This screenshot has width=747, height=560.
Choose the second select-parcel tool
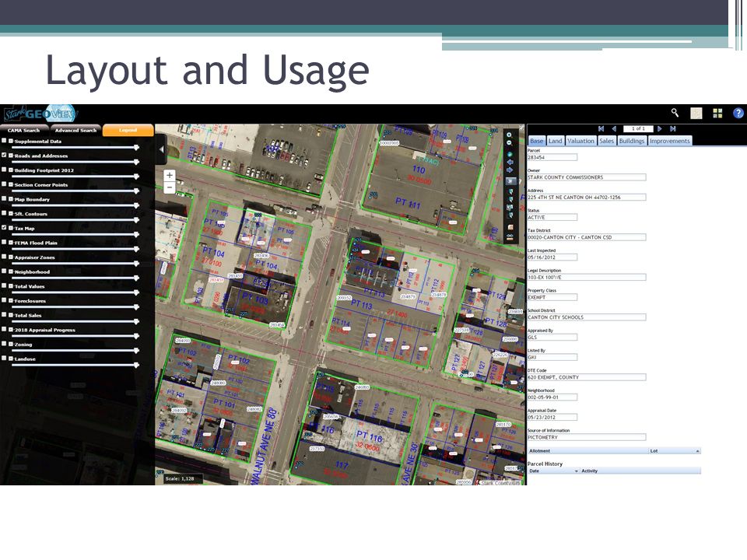click(510, 198)
